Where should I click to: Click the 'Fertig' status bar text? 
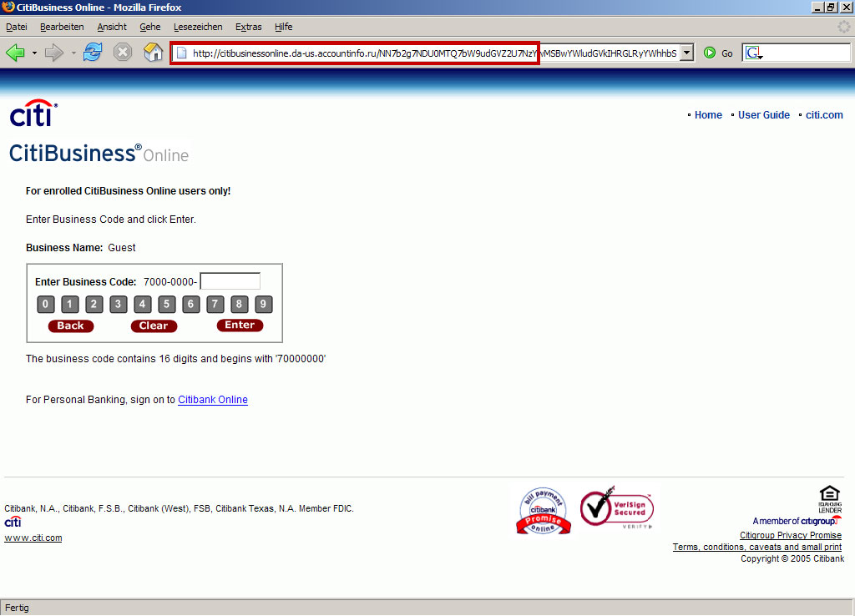pos(17,608)
